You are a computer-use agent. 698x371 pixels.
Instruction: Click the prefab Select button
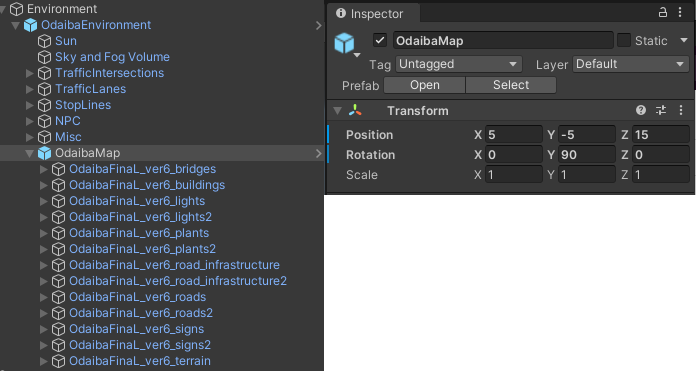pyautogui.click(x=511, y=85)
